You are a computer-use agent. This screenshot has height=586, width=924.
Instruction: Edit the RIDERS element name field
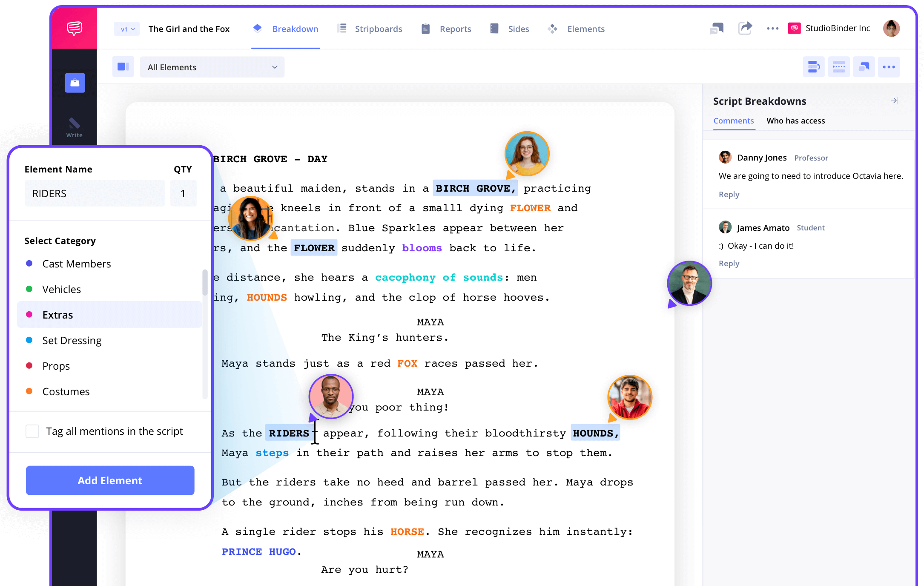tap(95, 193)
